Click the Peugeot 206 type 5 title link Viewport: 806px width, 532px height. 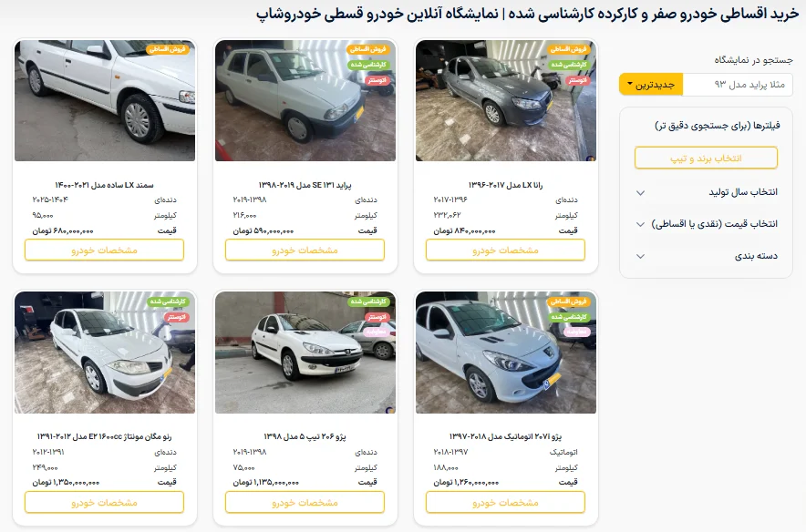[305, 436]
